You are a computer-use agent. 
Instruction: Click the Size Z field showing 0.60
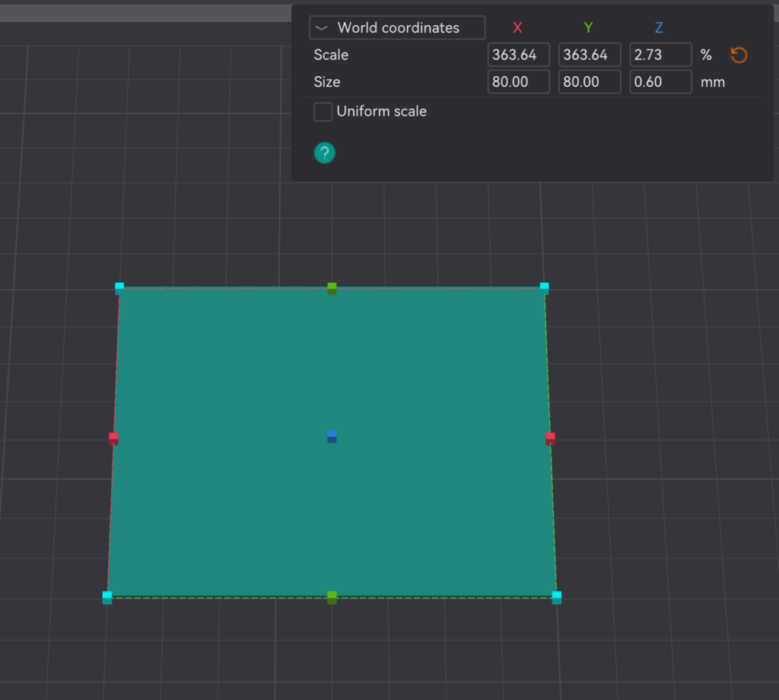tap(660, 82)
